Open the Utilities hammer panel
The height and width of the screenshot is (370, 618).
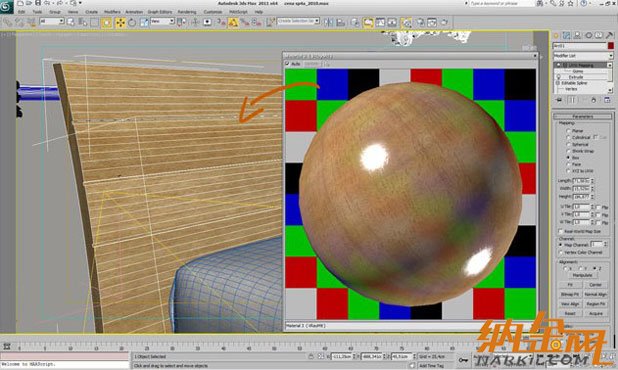(x=609, y=35)
